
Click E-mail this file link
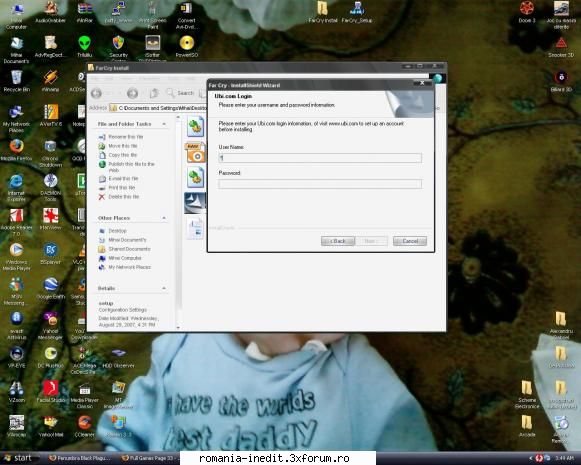point(123,179)
